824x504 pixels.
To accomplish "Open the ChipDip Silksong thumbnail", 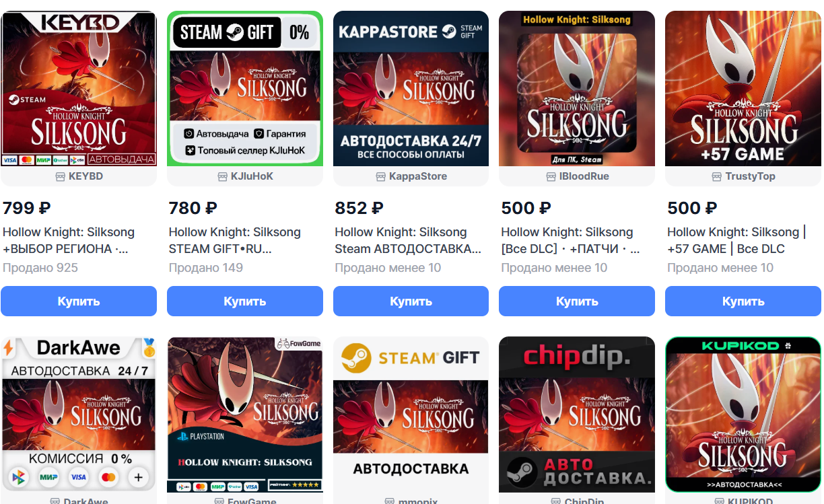I will pyautogui.click(x=577, y=415).
